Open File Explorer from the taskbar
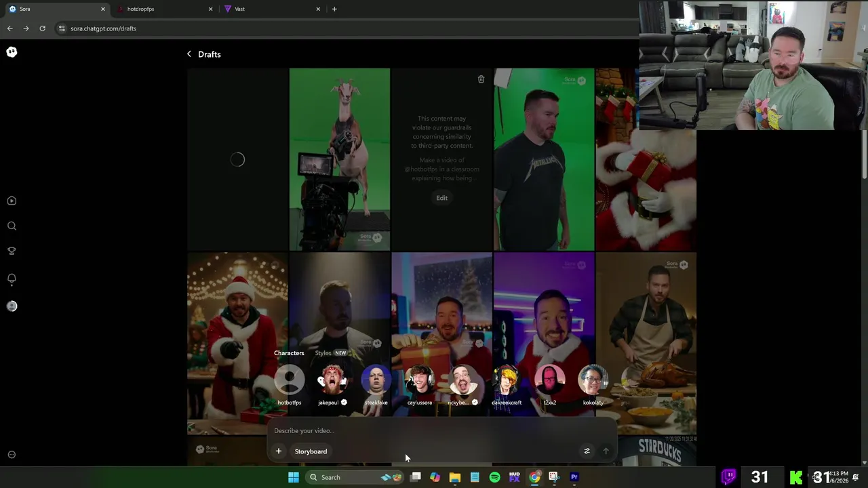Screen dimensions: 868x488 pyautogui.click(x=455, y=477)
